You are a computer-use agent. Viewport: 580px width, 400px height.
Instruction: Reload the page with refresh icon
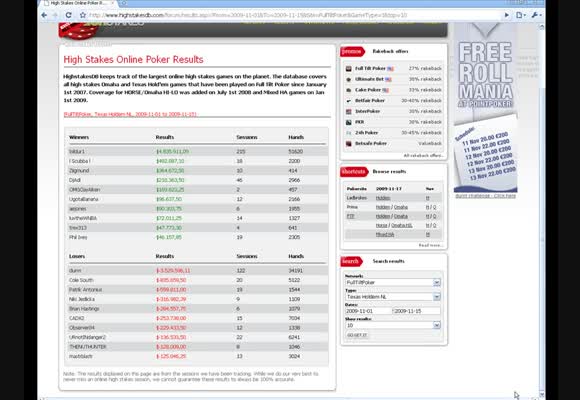pos(68,15)
